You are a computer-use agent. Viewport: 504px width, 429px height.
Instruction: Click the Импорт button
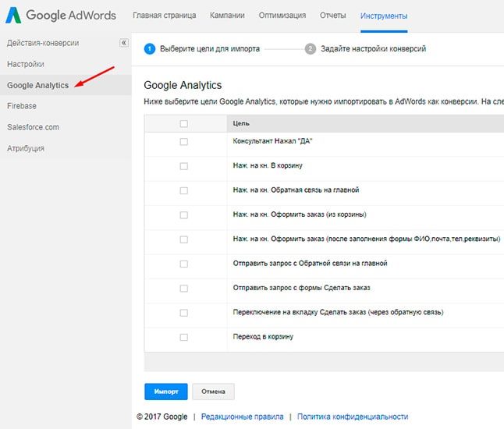166,392
